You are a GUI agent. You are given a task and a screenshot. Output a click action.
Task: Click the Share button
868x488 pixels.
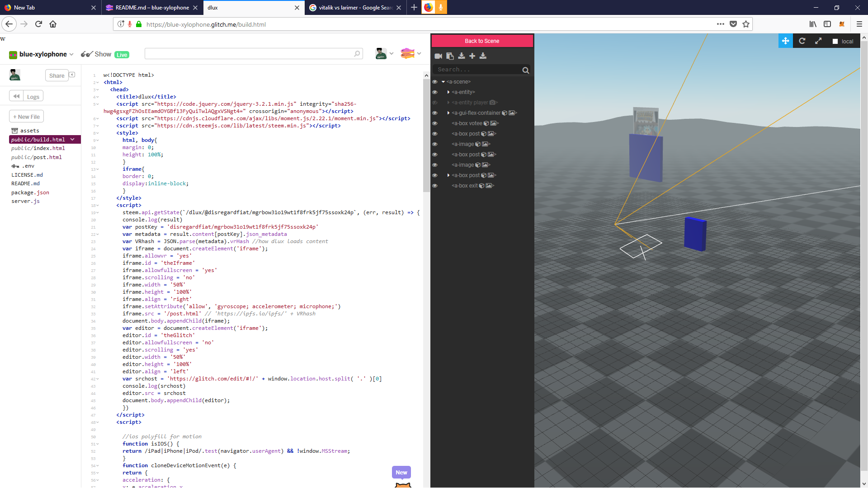(x=57, y=75)
